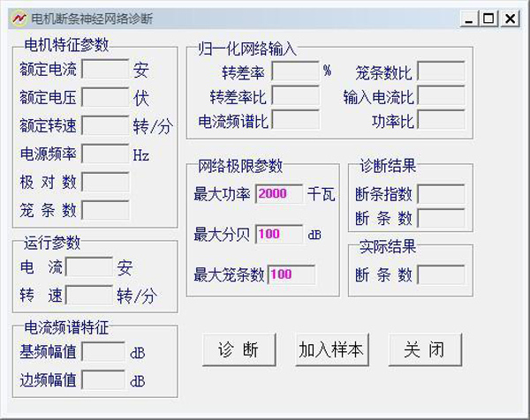The image size is (530, 420).
Task: Select the 额定电压 text box
Action: pyautogui.click(x=105, y=97)
